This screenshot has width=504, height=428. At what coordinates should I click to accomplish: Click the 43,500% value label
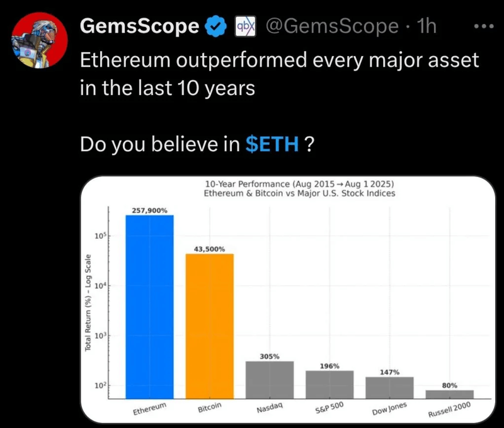pyautogui.click(x=209, y=249)
